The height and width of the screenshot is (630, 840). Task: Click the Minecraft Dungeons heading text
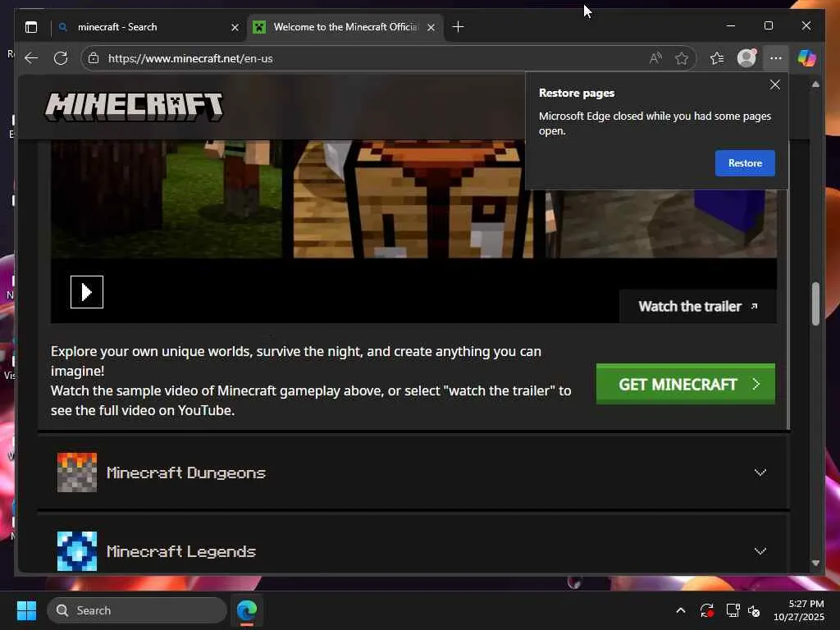[x=186, y=473]
